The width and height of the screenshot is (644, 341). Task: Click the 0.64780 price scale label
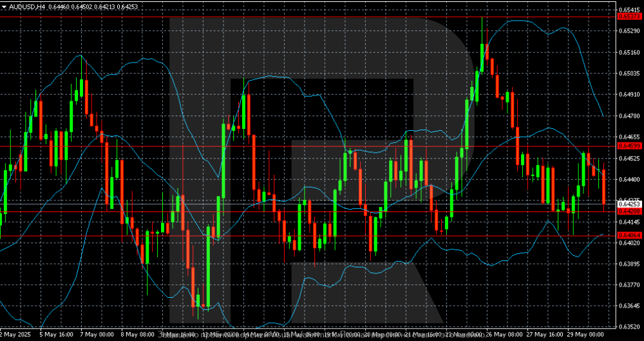[x=629, y=116]
